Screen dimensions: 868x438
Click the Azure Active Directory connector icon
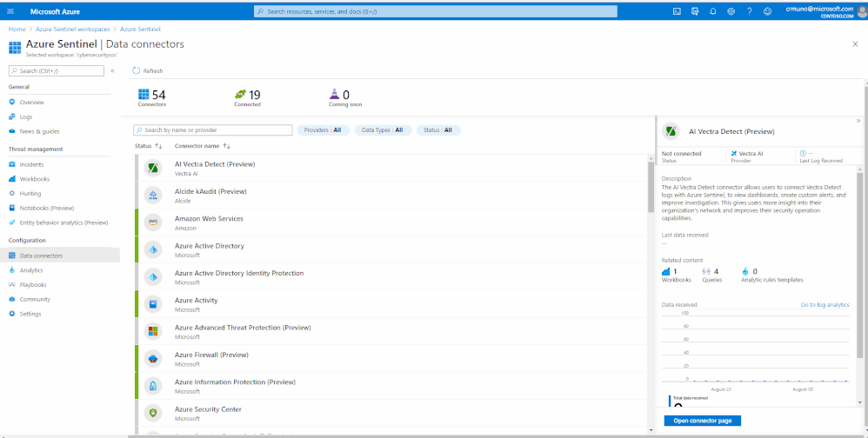point(153,249)
